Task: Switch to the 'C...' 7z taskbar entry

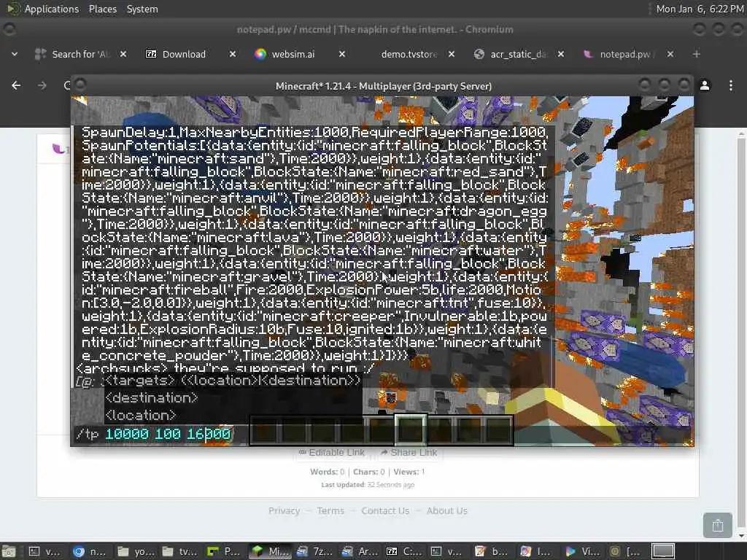Action: coord(403,551)
